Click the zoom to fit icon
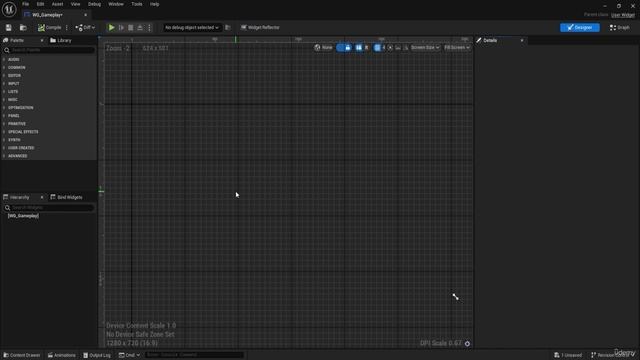Screen dimensions: 640x360 390,47
